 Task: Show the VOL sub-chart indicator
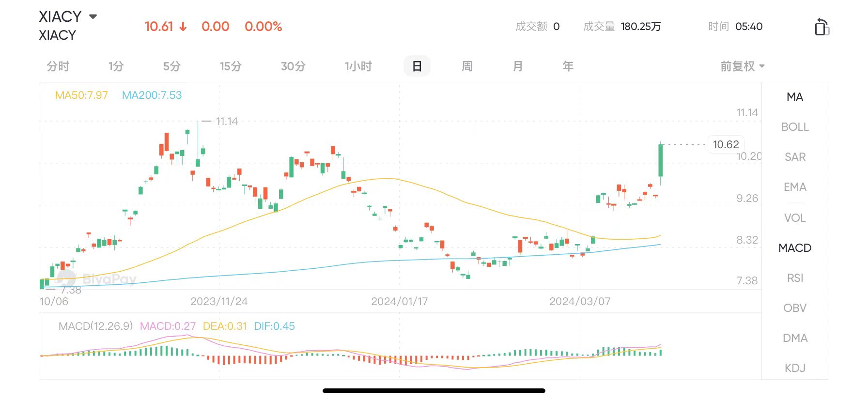coord(795,218)
